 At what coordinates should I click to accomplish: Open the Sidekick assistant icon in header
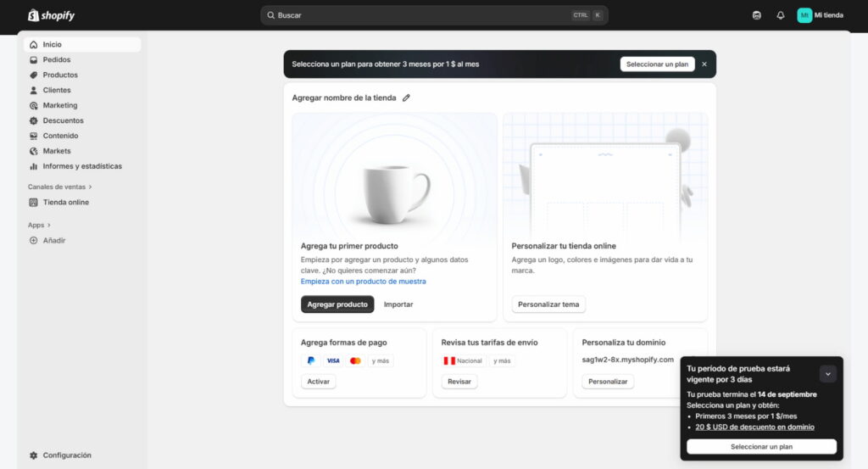[757, 15]
